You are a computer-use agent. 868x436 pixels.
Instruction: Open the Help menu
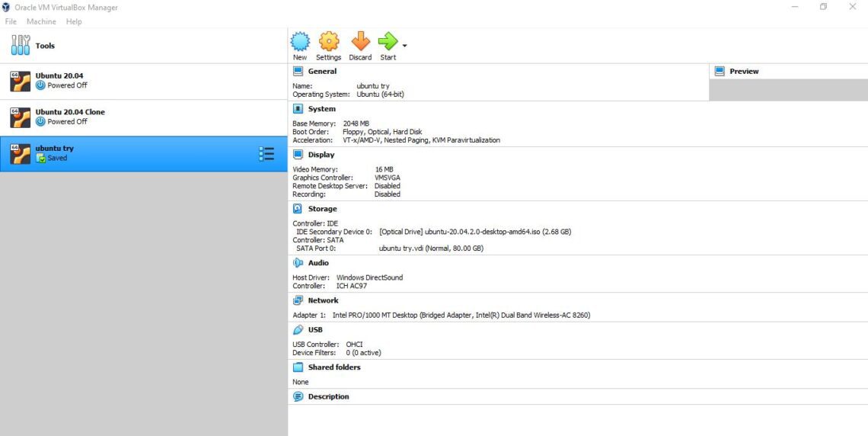74,21
